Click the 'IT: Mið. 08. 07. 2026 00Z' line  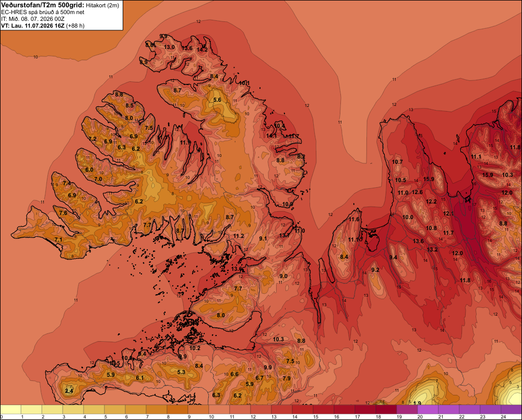pos(32,19)
